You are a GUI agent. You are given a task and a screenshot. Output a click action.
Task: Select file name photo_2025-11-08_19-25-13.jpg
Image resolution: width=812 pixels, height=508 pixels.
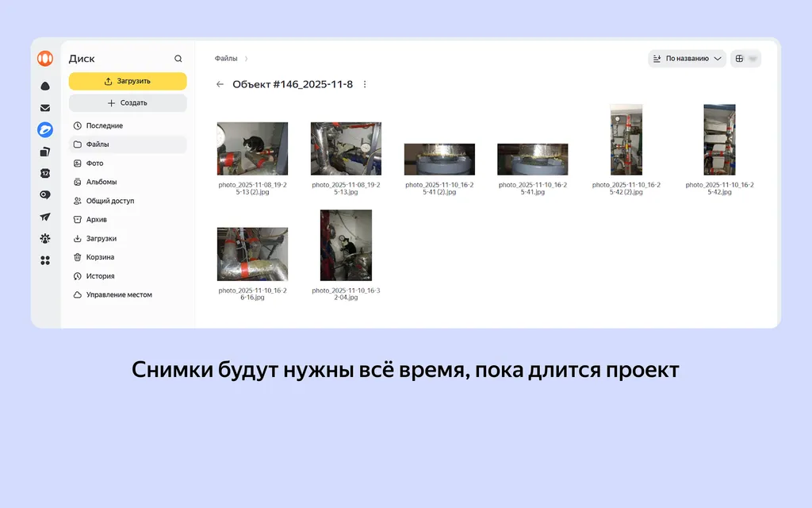[x=346, y=188]
